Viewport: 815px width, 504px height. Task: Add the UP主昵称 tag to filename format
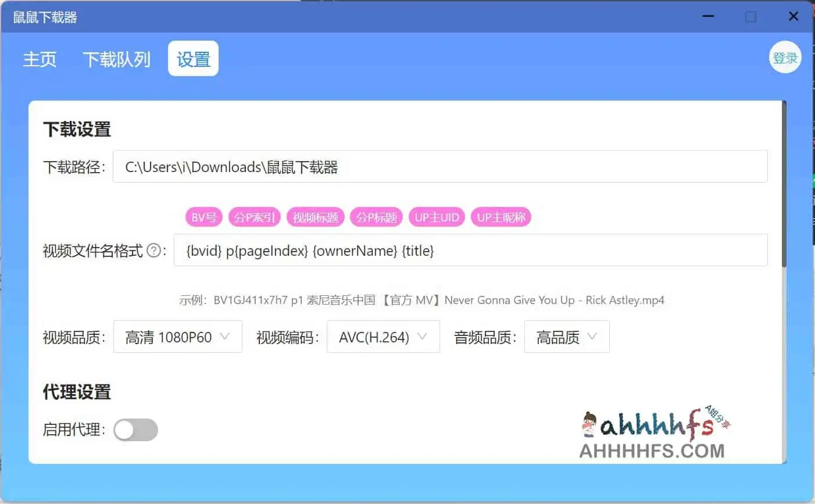click(501, 217)
